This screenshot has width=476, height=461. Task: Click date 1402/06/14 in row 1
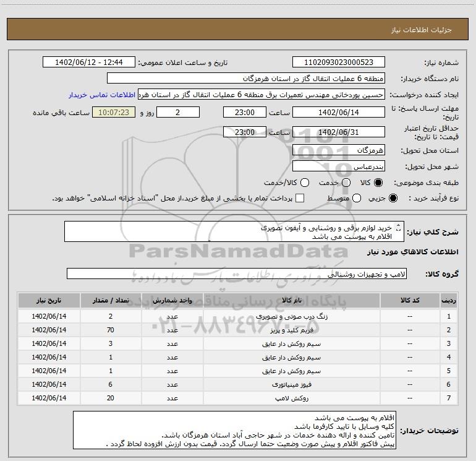tap(49, 316)
